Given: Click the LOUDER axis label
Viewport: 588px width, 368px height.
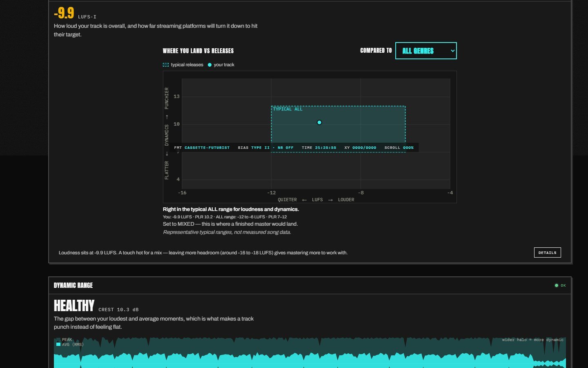Looking at the screenshot, I should (x=346, y=200).
